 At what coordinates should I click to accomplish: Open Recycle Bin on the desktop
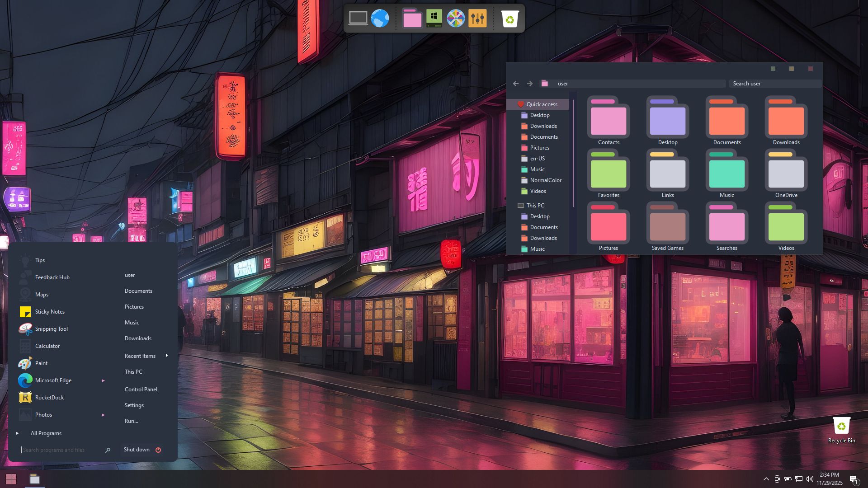tap(841, 430)
